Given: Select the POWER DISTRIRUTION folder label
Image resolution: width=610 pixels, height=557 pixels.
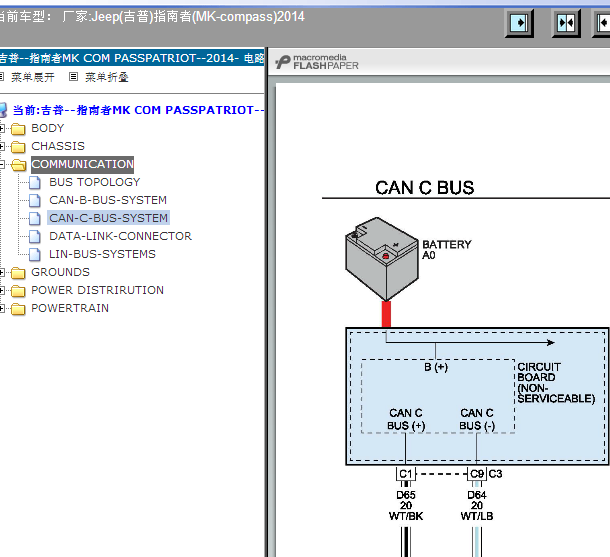Looking at the screenshot, I should pyautogui.click(x=97, y=290).
